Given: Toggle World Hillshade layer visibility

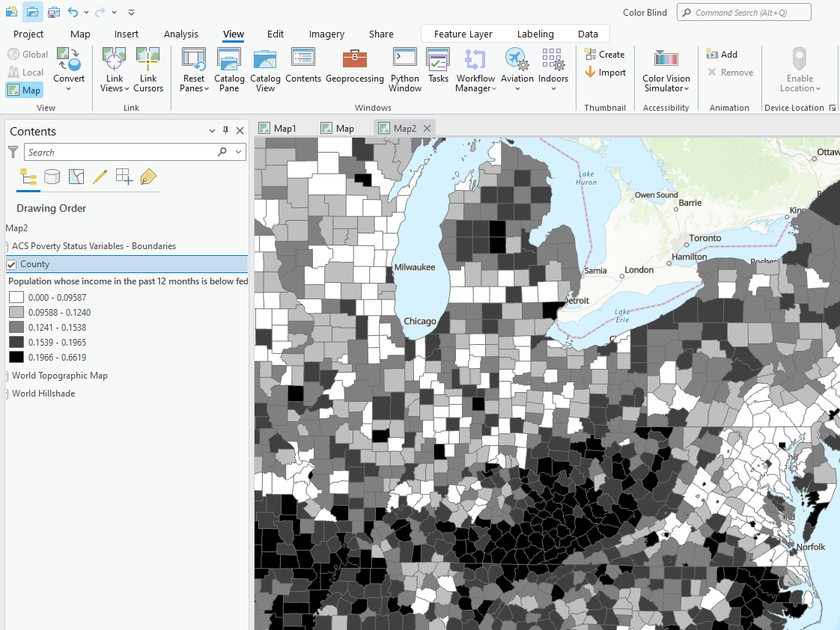Looking at the screenshot, I should (x=7, y=394).
